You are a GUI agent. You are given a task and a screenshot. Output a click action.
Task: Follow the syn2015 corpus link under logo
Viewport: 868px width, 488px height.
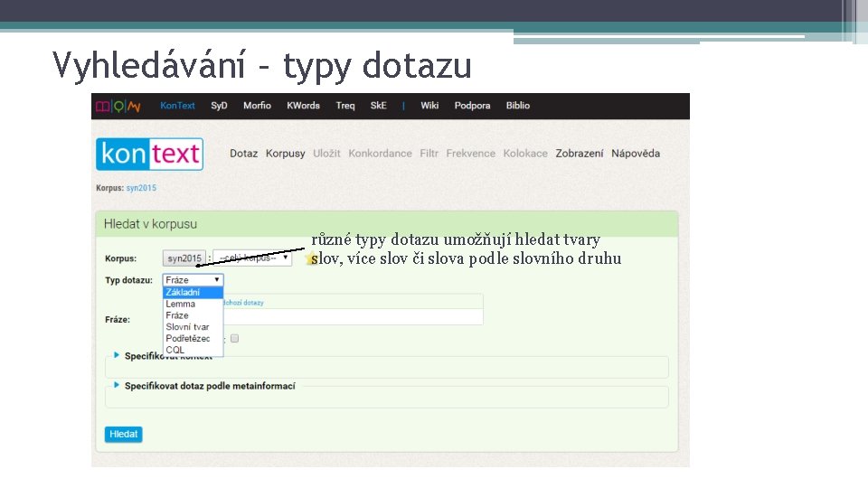point(141,188)
